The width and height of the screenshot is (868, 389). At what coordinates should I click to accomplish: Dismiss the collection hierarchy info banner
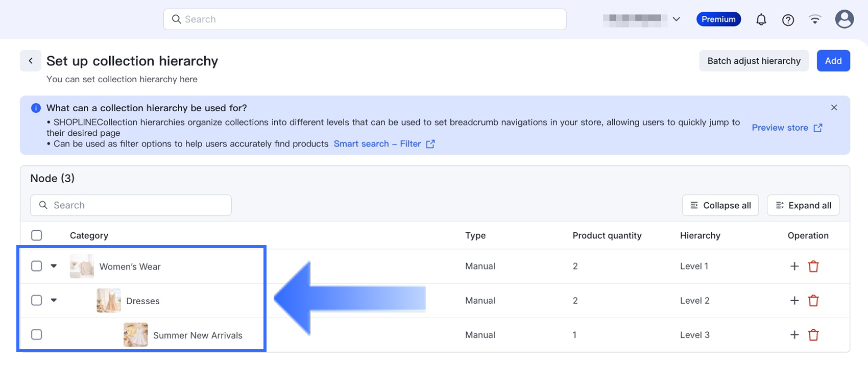coord(834,108)
